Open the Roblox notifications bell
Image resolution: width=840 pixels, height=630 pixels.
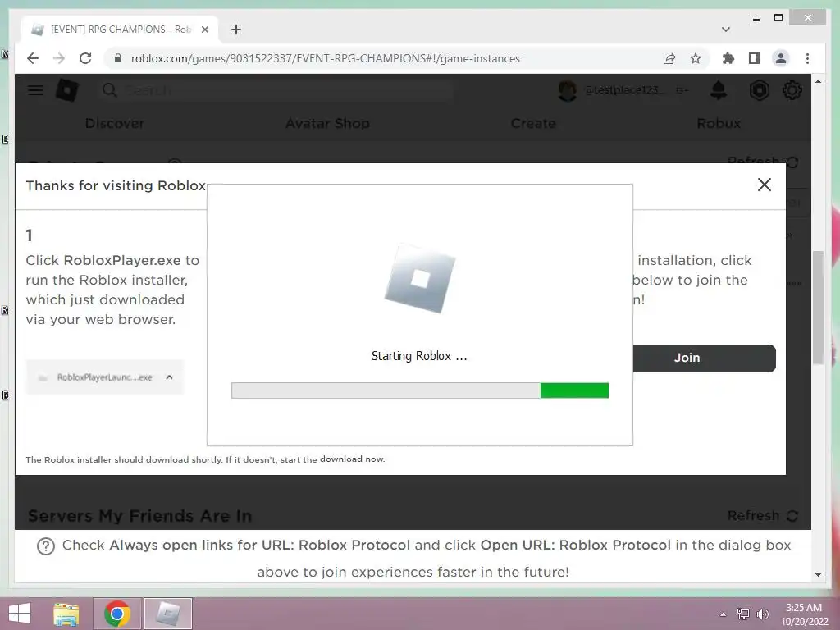(x=719, y=90)
